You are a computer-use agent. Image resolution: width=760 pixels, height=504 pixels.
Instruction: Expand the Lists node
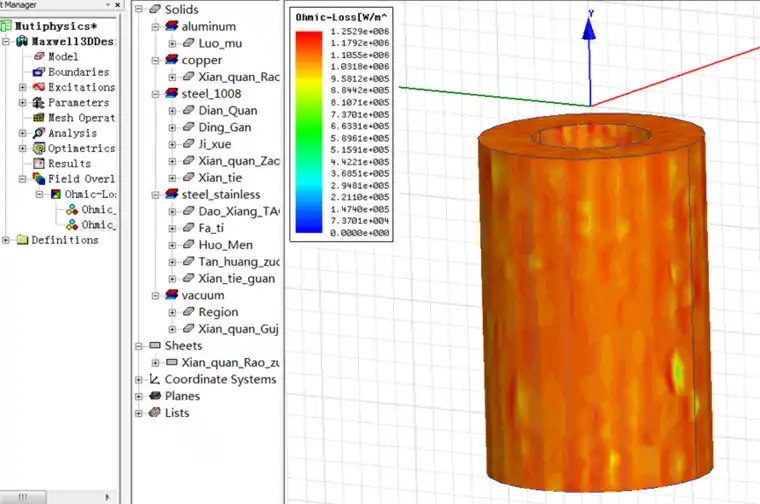pos(139,413)
